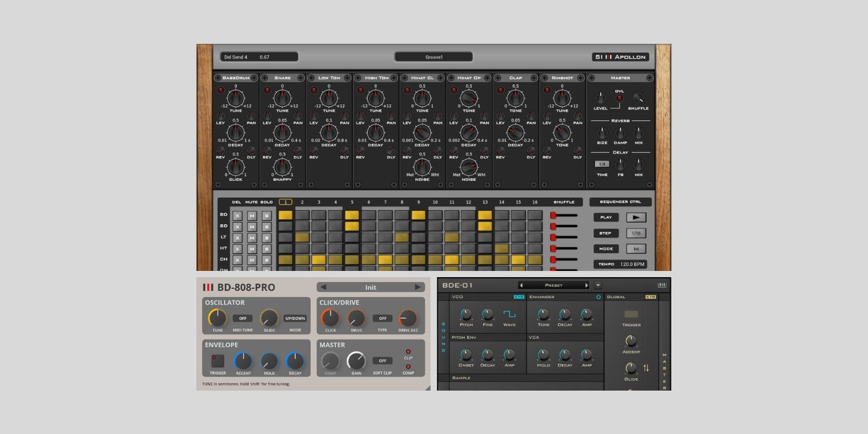Open the BDE-01 preset dropdown arrow
Viewport: 868px width, 434px height.
tap(598, 285)
